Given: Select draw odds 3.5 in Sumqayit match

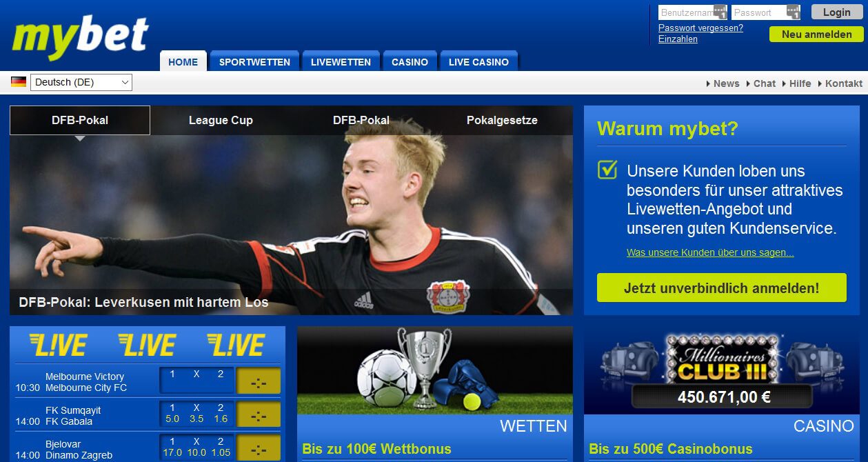Looking at the screenshot, I should tap(196, 419).
